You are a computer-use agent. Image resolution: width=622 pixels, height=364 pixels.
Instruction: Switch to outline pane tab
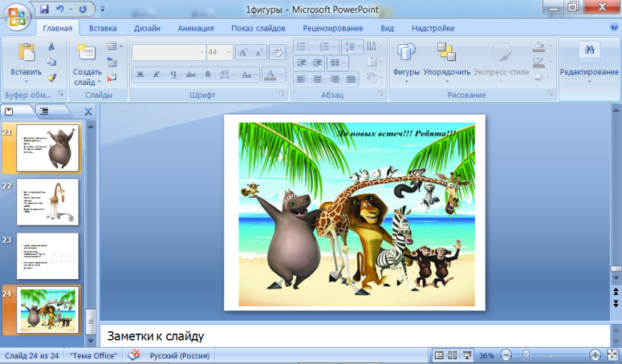pyautogui.click(x=44, y=111)
